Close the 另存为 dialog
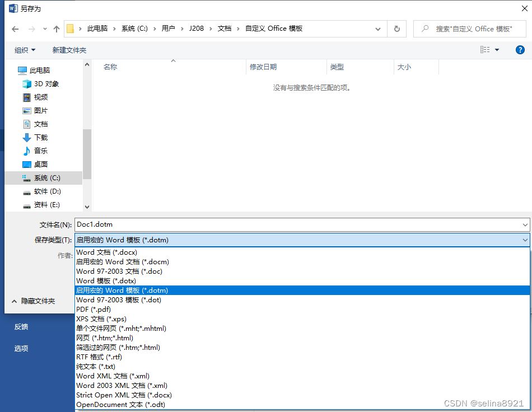 point(524,8)
